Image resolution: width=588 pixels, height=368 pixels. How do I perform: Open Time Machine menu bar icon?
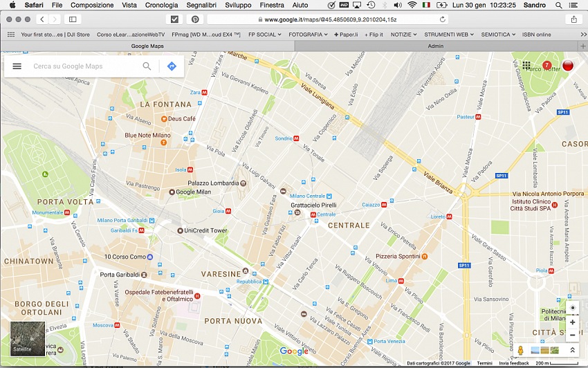click(371, 6)
